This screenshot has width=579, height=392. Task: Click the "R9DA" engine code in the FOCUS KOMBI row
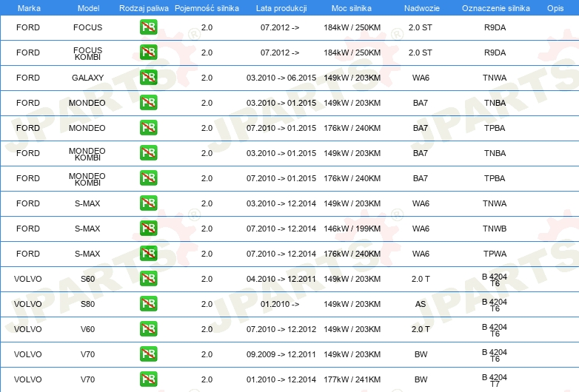coord(495,53)
